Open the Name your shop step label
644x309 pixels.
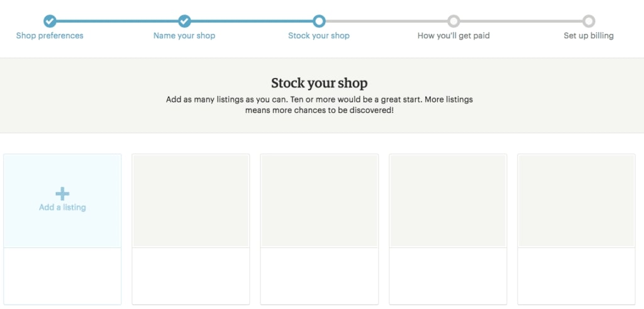(x=184, y=36)
